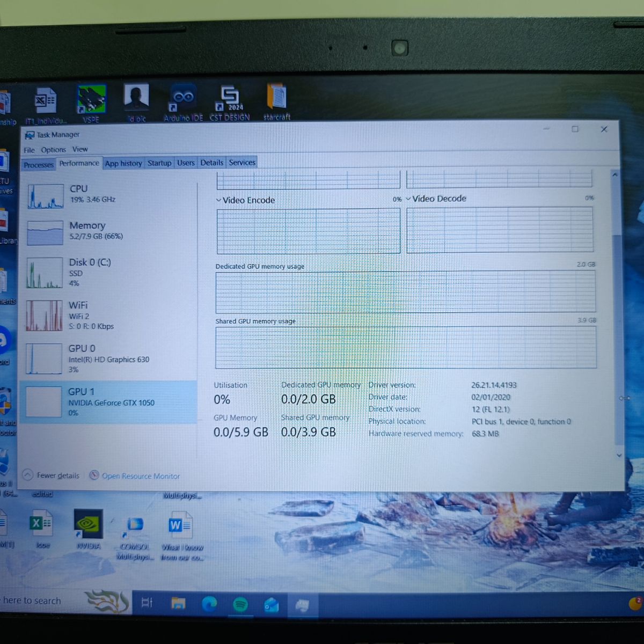Open the COMSOL Multiphysics desktop shortcut
The image size is (644, 644).
(135, 537)
